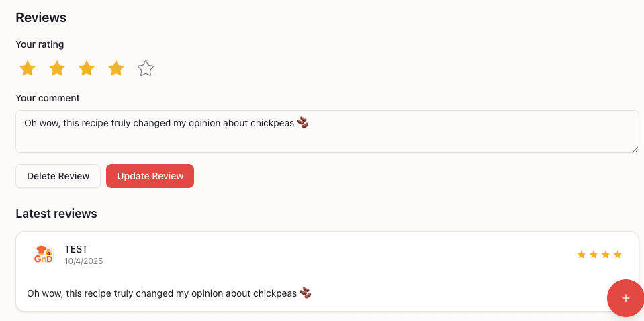
Task: Select the second rating star
Action: (x=57, y=68)
